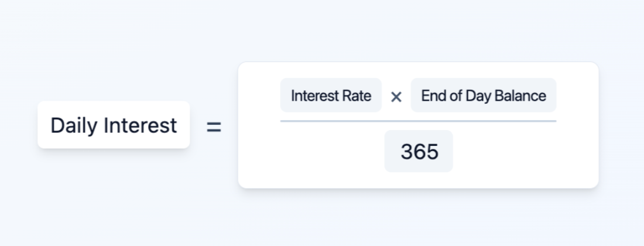Click the word "Interest" in Interest Rate chip
Viewport: 644px width, 246px height.
pos(316,96)
